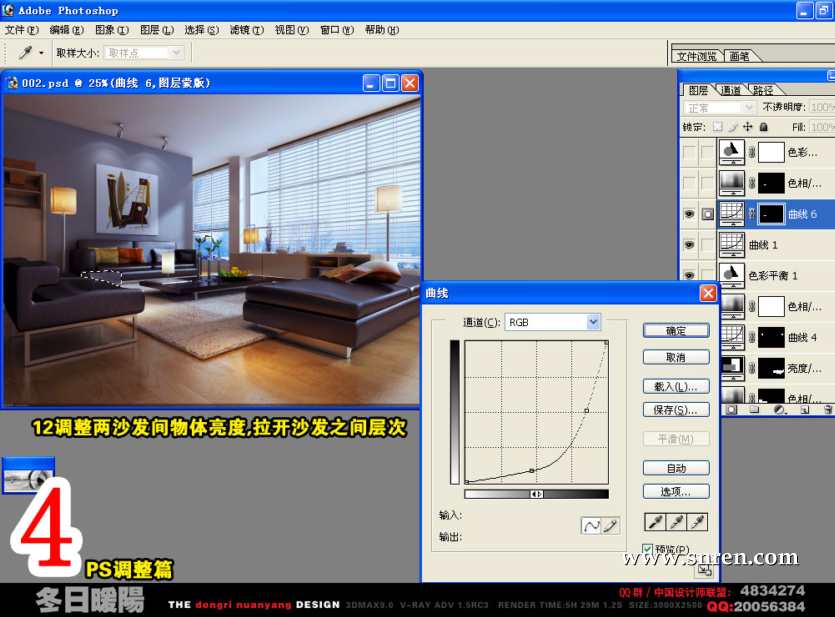Enable lock transparent pixels in Layers panel
Viewport: 835px width, 617px height.
pos(718,127)
